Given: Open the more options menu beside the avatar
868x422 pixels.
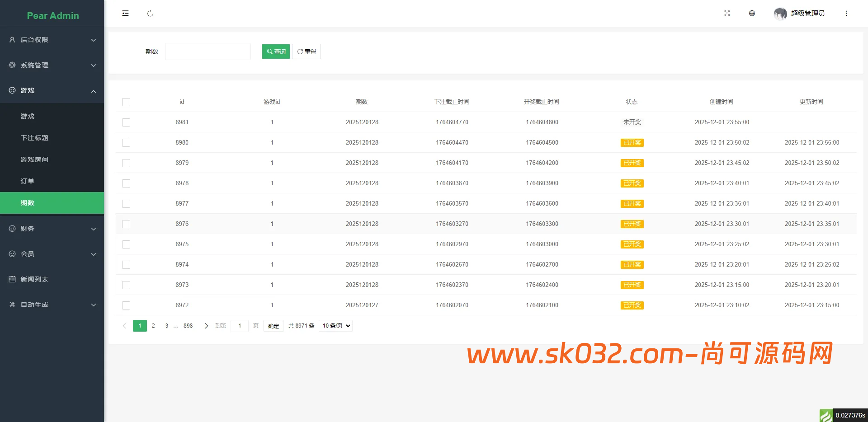Looking at the screenshot, I should [x=846, y=13].
